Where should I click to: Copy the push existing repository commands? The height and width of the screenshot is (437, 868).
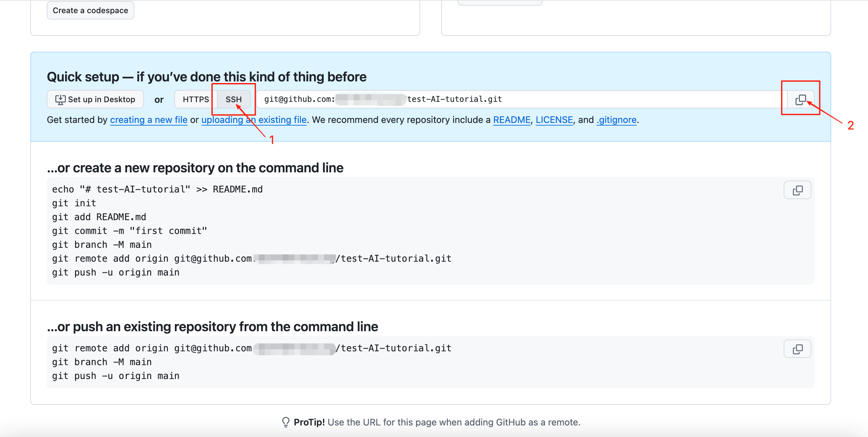[x=797, y=349]
